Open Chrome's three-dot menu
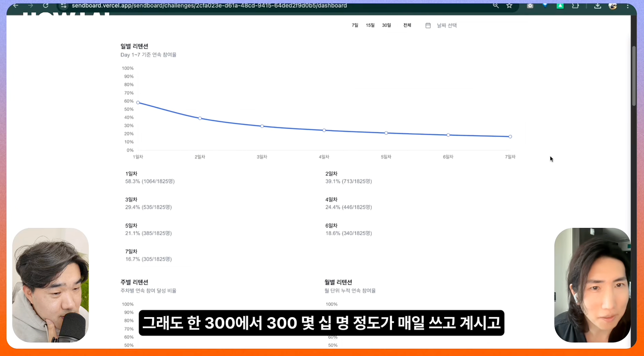Viewport: 644px width, 356px height. pos(628,6)
